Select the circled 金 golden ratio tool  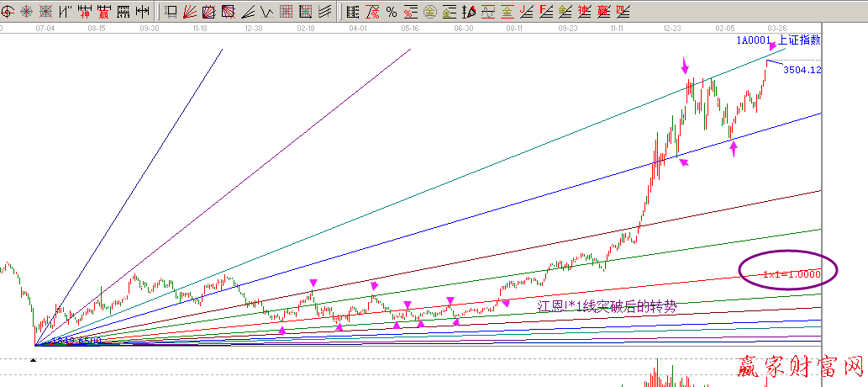pos(429,11)
